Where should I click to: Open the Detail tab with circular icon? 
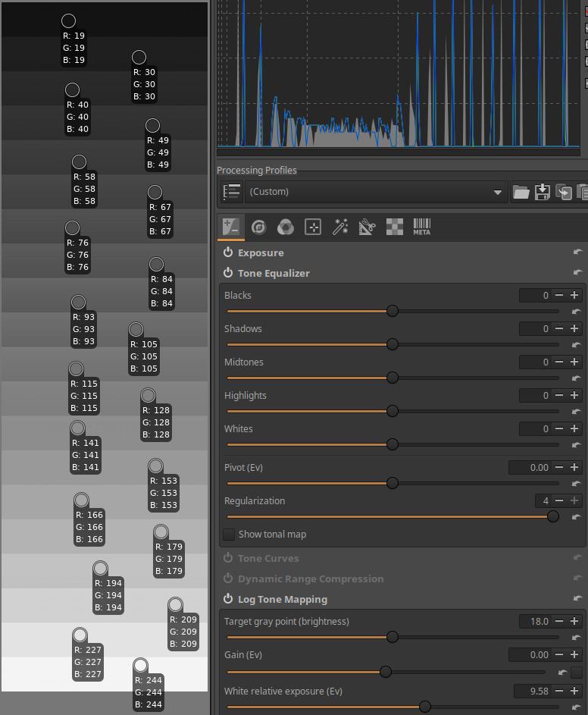tap(258, 227)
